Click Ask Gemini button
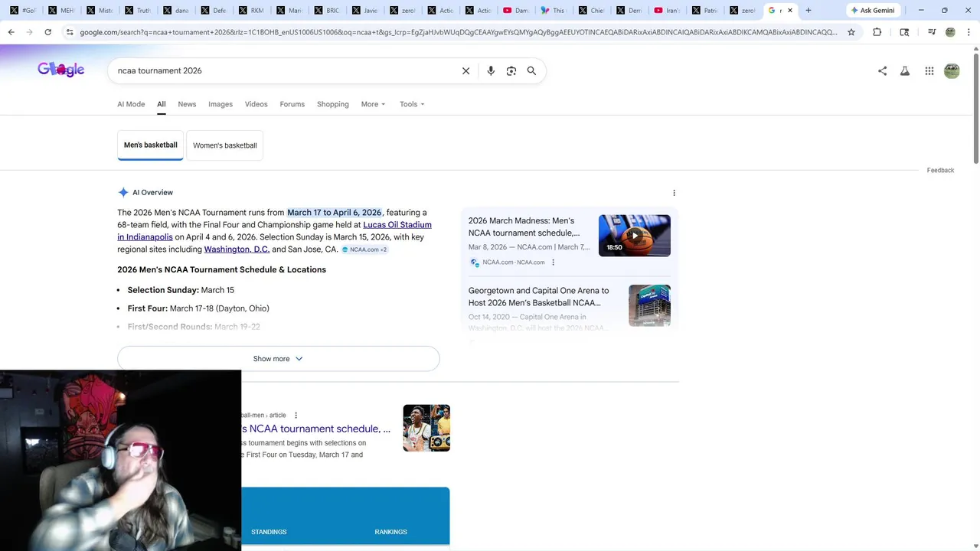 tap(872, 10)
